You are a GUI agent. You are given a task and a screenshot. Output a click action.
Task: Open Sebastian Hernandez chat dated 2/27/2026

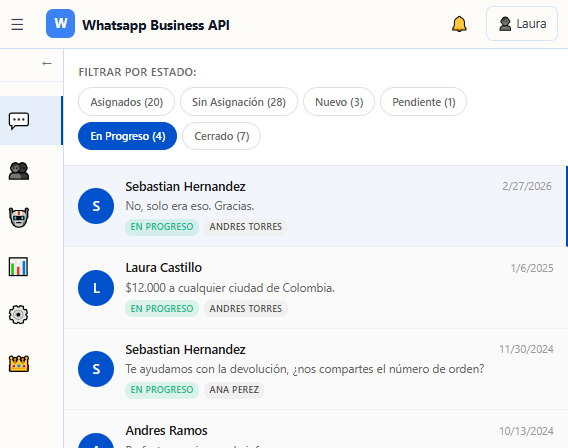(x=316, y=206)
